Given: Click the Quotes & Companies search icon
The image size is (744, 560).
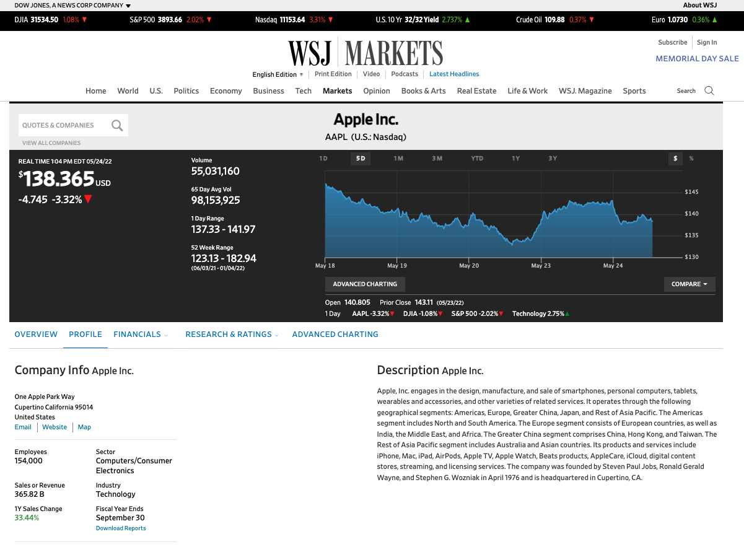Looking at the screenshot, I should coord(117,125).
